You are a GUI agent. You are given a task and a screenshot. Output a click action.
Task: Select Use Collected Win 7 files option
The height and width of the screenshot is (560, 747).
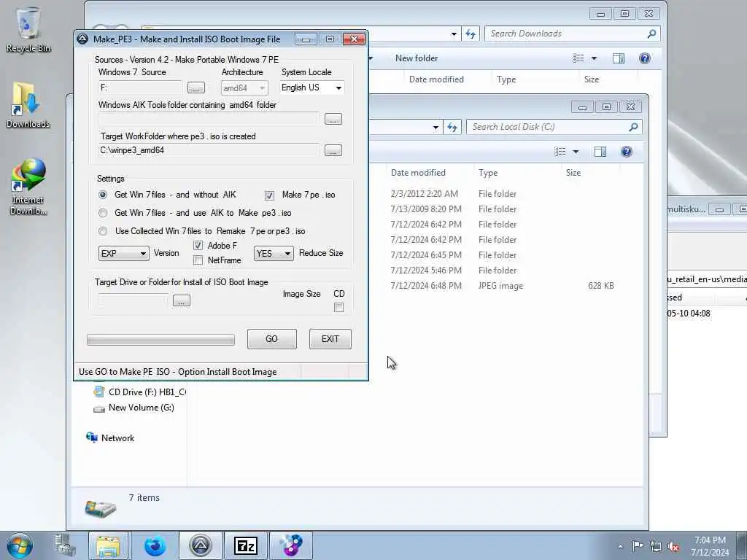pos(103,231)
